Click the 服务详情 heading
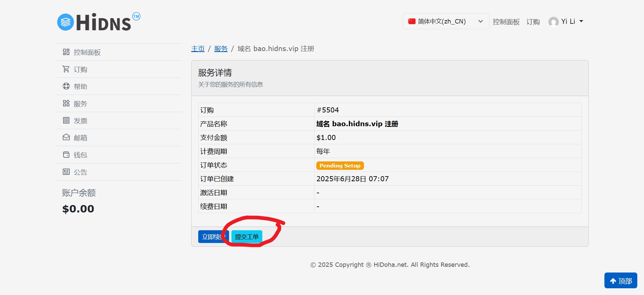Image resolution: width=644 pixels, height=295 pixels. pyautogui.click(x=215, y=72)
